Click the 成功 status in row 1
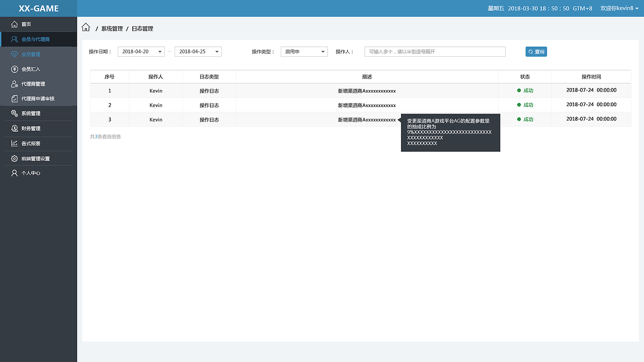This screenshot has height=362, width=644. [525, 90]
